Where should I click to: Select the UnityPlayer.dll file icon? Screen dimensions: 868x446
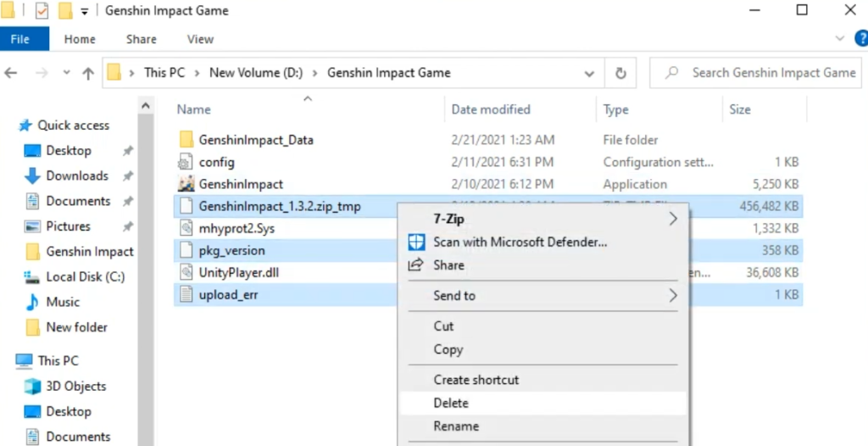[x=186, y=272]
